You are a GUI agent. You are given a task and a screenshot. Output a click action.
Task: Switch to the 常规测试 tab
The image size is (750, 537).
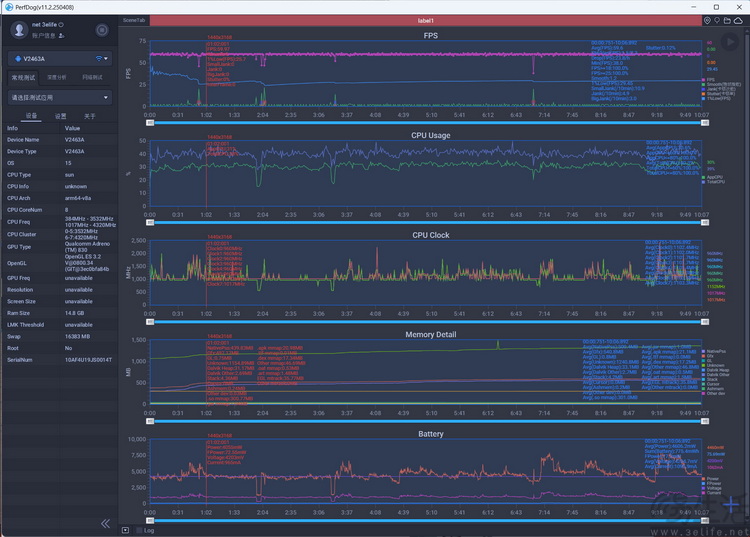23,77
